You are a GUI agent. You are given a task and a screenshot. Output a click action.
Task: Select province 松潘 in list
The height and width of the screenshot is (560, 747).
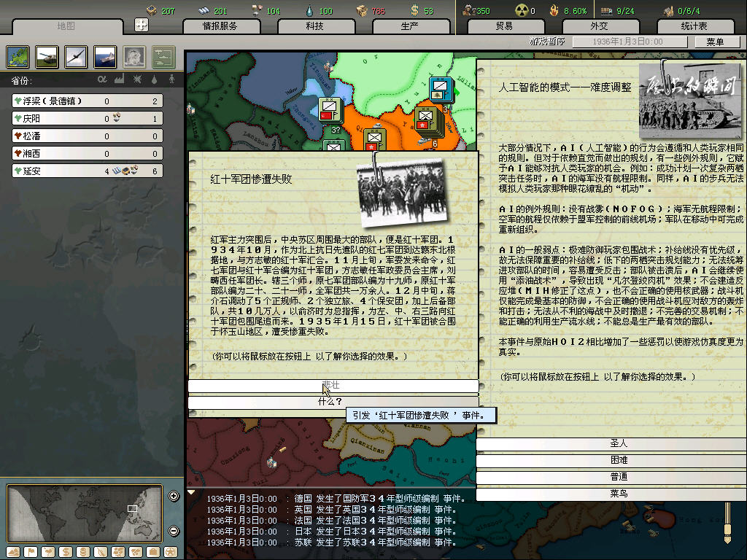88,136
